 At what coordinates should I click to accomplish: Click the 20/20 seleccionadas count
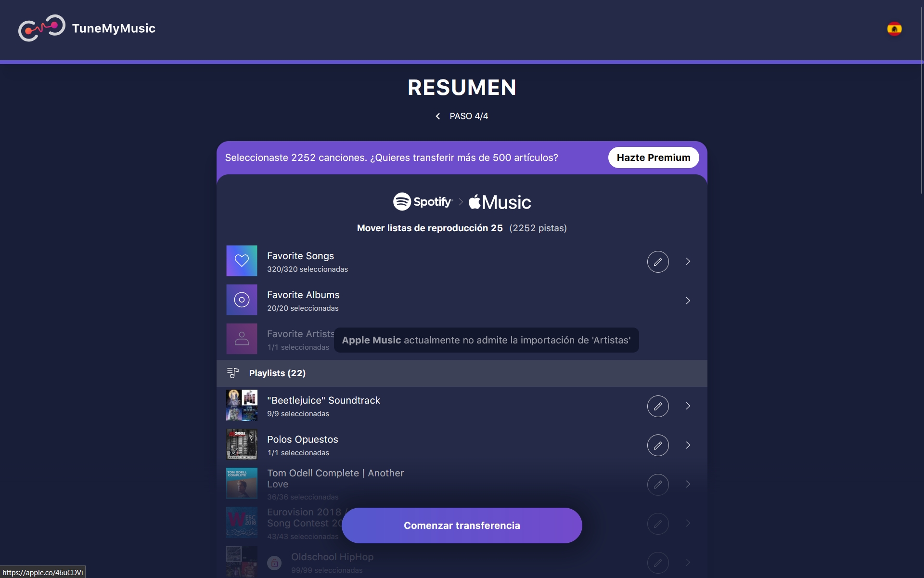[303, 308]
